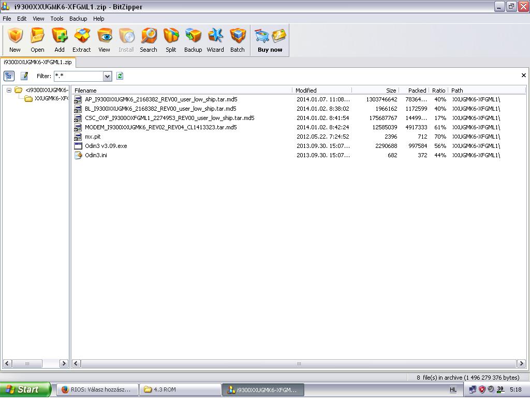Click the Add files toolbar icon
The height and width of the screenshot is (420, 530).
[60, 36]
